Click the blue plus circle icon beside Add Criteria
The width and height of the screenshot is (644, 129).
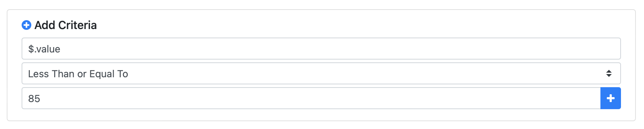[27, 25]
